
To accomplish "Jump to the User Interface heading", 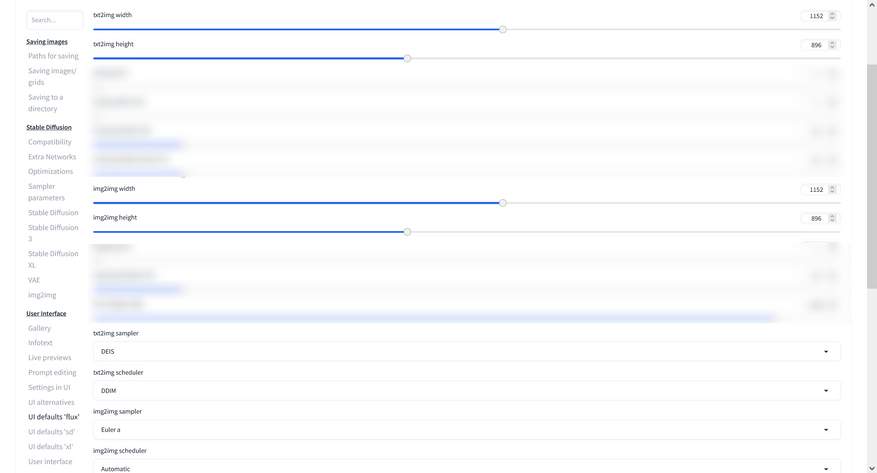I will pyautogui.click(x=46, y=314).
